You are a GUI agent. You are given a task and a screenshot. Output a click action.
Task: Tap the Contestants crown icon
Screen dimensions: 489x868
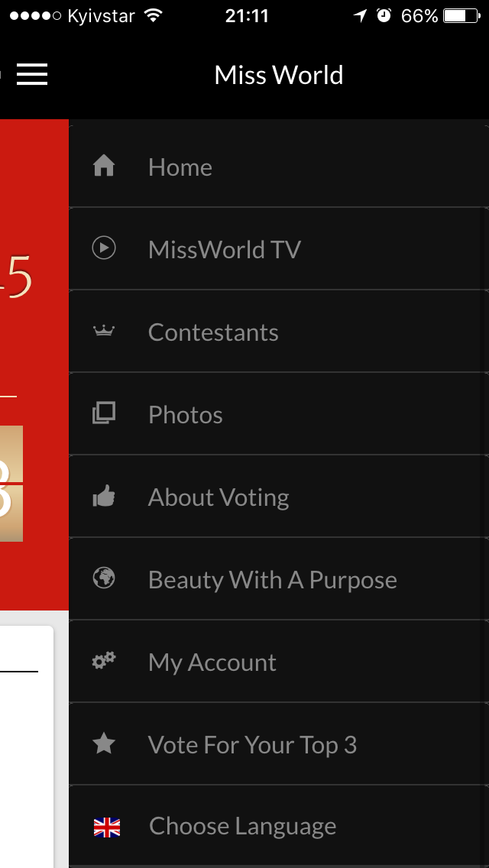point(104,331)
